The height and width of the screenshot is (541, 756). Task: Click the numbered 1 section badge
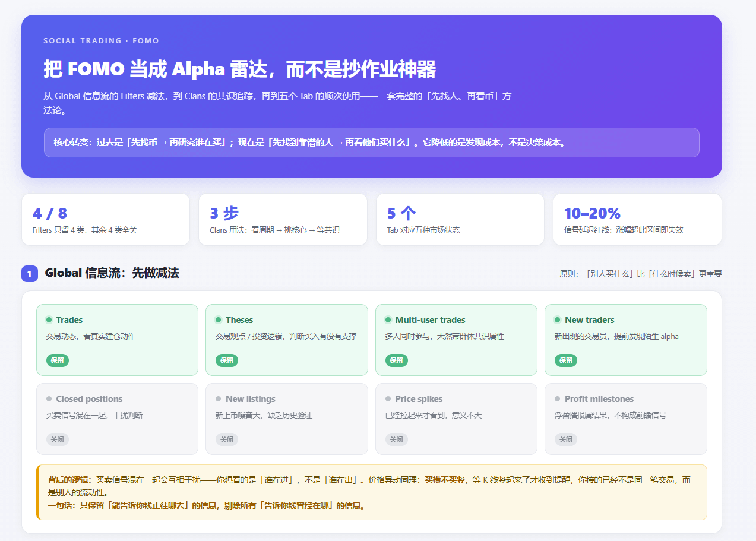point(30,274)
